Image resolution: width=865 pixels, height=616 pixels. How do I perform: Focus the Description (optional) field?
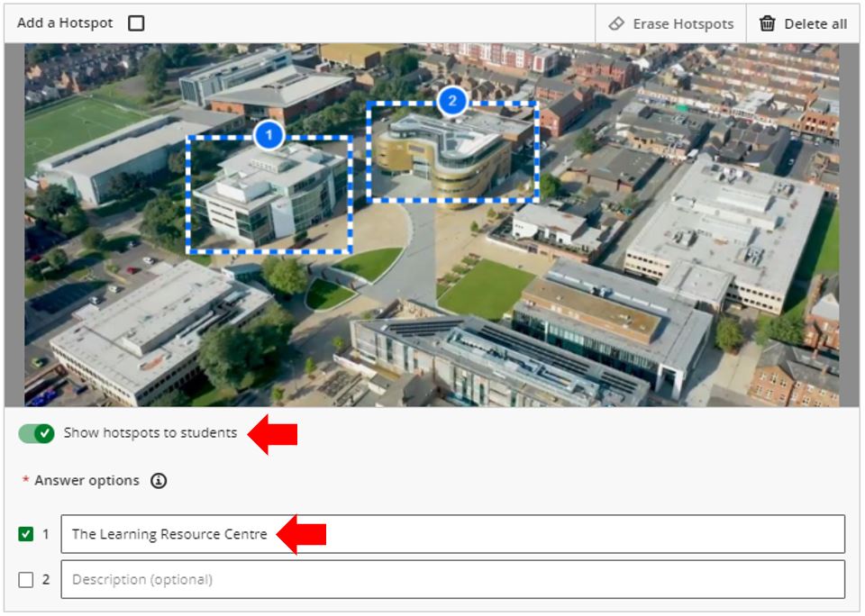click(452, 580)
